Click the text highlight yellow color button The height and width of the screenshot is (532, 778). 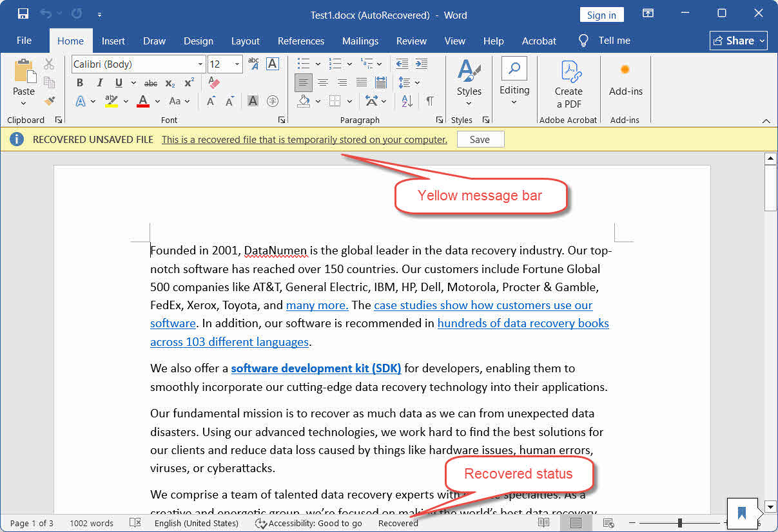pyautogui.click(x=112, y=101)
